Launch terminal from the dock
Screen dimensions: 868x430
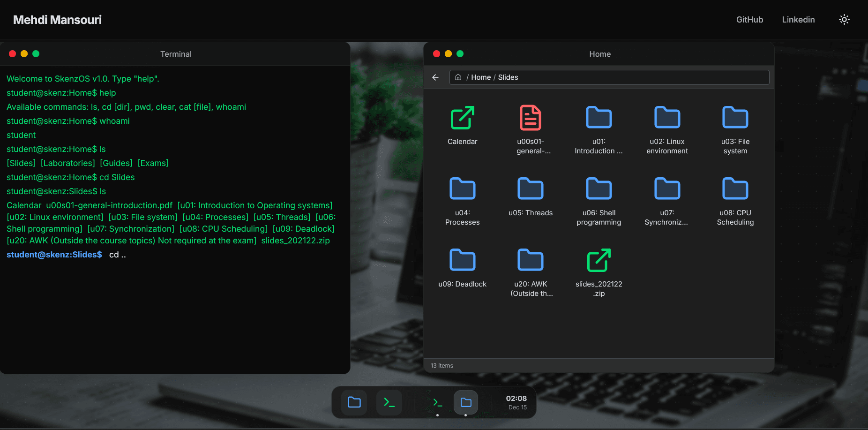(389, 402)
